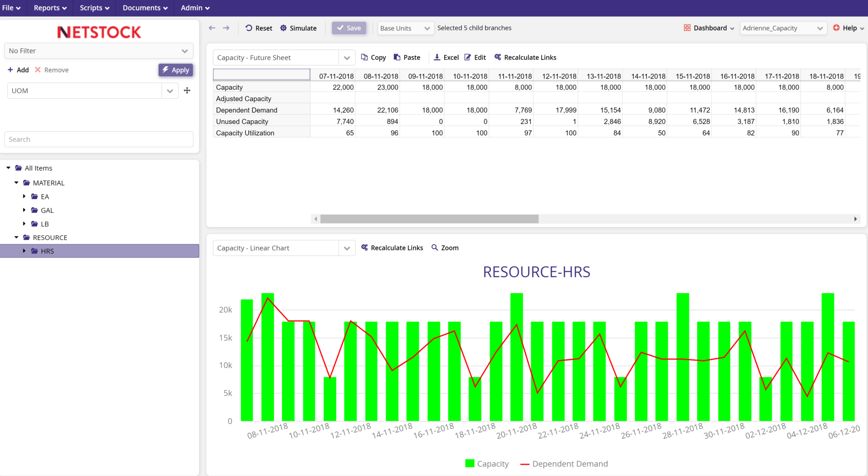Click the plus icon beside UOM
The height and width of the screenshot is (476, 868).
click(x=187, y=91)
